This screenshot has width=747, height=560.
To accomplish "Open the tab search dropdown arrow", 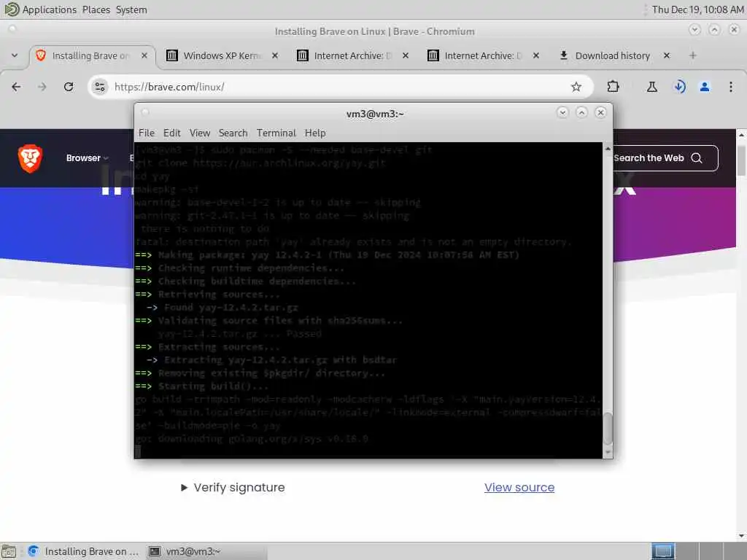I will coord(15,55).
